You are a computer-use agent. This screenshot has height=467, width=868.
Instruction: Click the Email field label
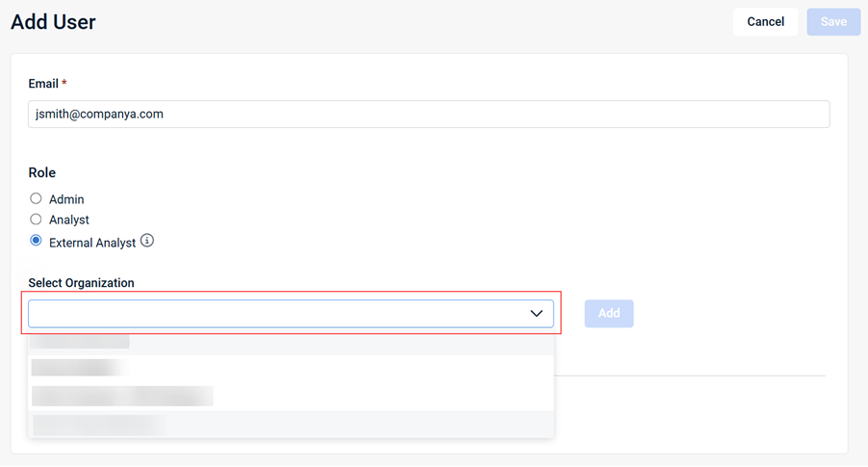[43, 84]
